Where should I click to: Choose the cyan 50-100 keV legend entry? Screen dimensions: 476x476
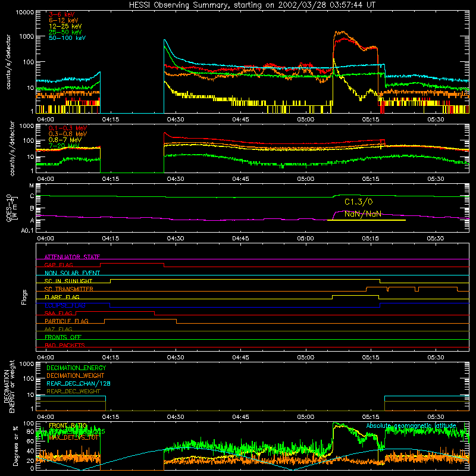click(x=67, y=37)
